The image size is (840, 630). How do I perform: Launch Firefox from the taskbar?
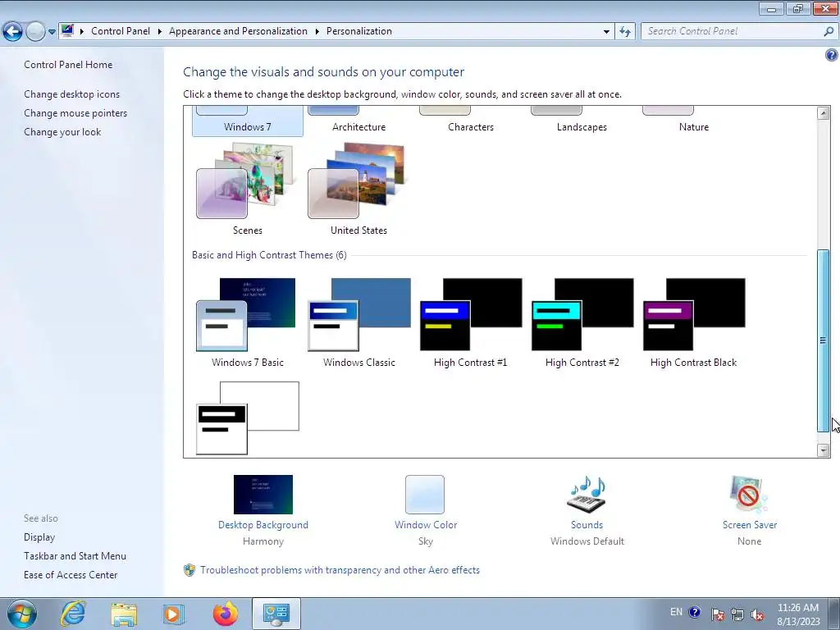[x=226, y=614]
